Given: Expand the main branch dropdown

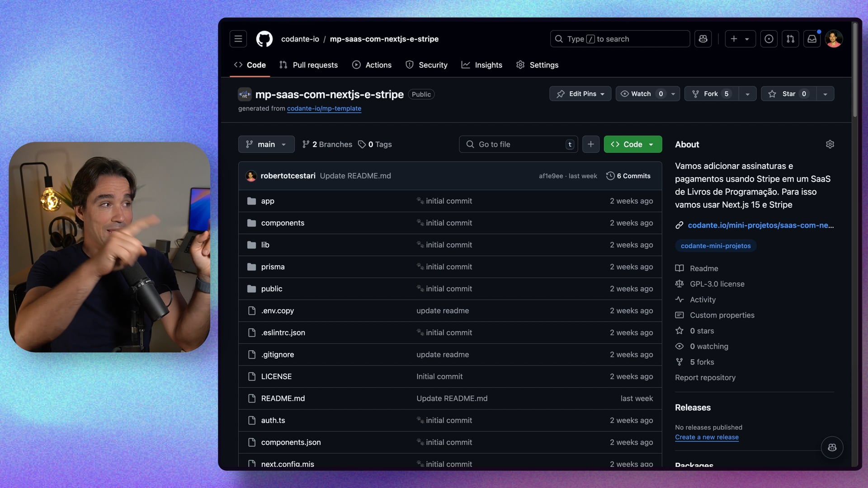Looking at the screenshot, I should click(266, 144).
